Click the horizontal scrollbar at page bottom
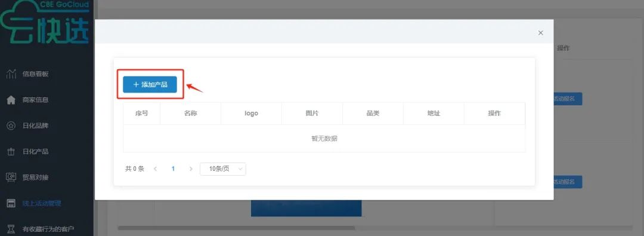644x236 pixels. click(x=236, y=228)
